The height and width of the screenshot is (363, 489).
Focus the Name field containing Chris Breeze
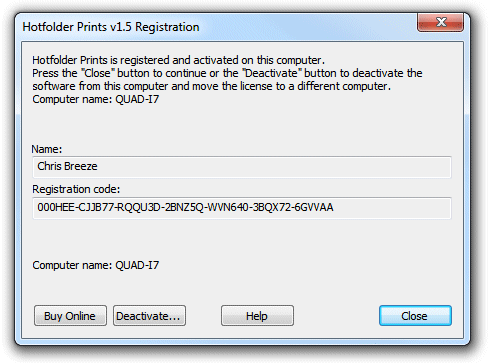click(242, 167)
